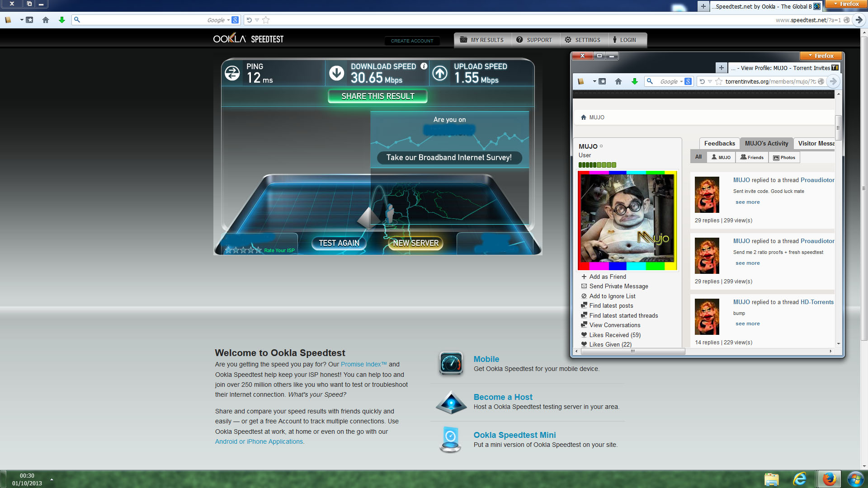Screen dimensions: 868x488
Task: Click reload icon in torrentinvites address bar
Action: [x=702, y=81]
